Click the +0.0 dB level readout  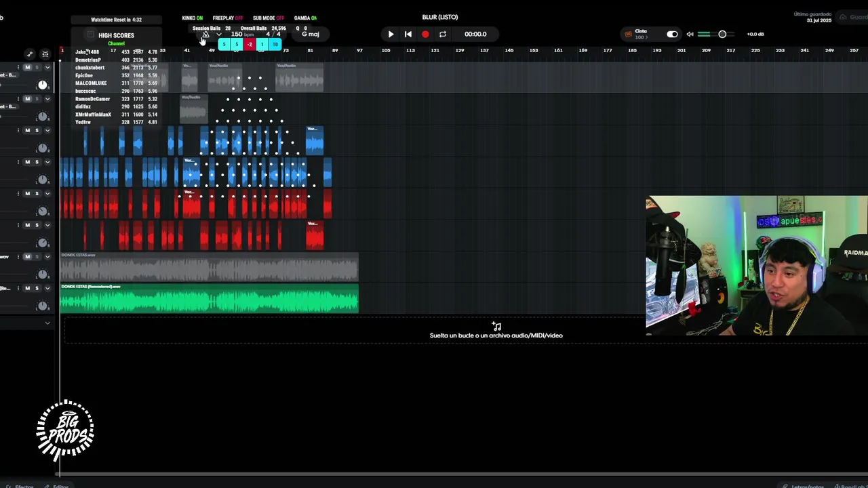[755, 34]
